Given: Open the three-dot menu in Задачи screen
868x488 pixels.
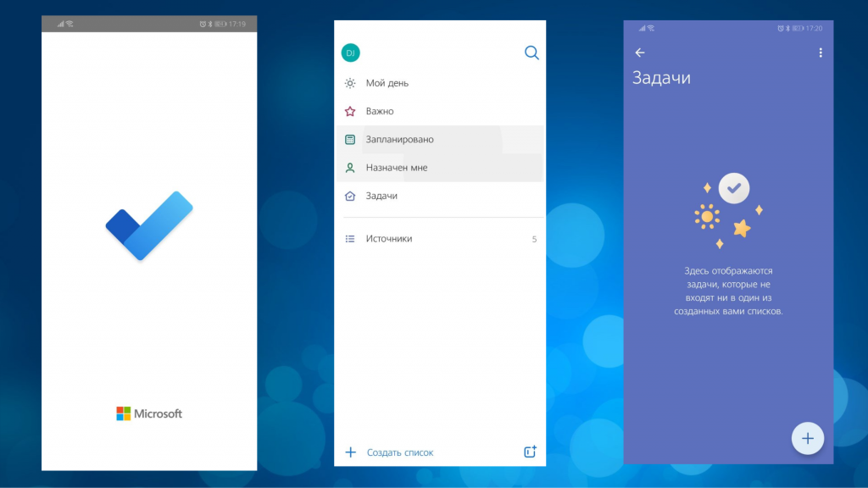Looking at the screenshot, I should [821, 53].
